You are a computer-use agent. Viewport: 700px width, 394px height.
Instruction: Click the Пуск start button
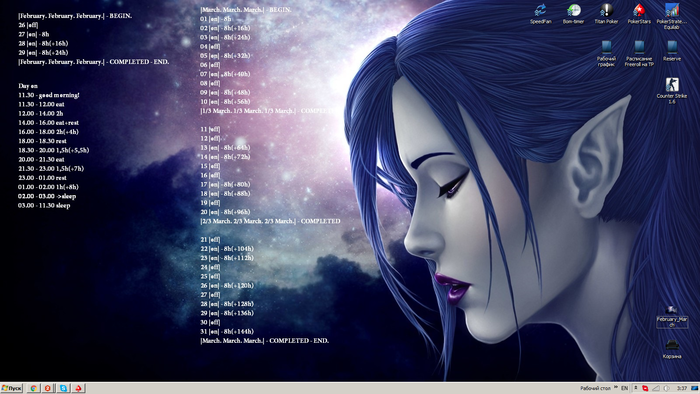click(x=12, y=388)
